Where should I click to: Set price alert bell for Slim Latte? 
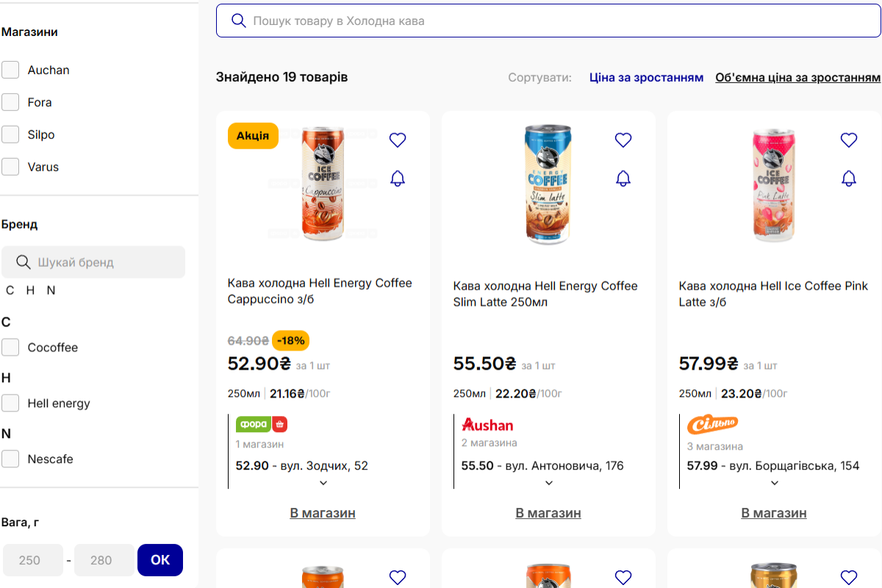coord(623,178)
